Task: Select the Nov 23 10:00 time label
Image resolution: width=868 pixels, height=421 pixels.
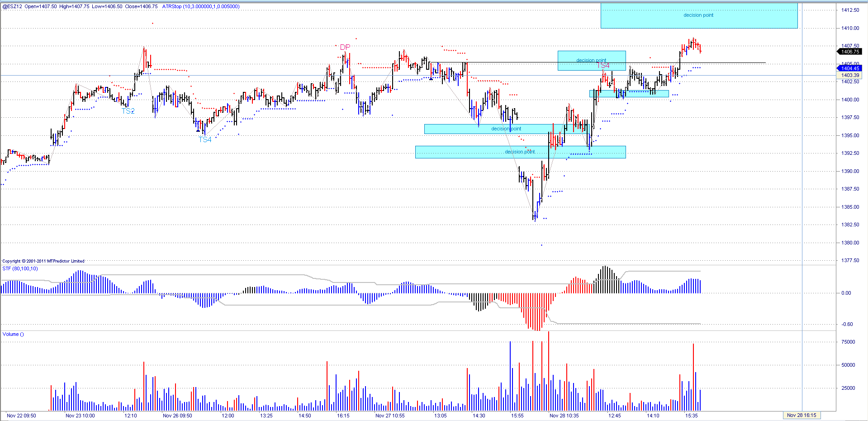Action: click(80, 416)
